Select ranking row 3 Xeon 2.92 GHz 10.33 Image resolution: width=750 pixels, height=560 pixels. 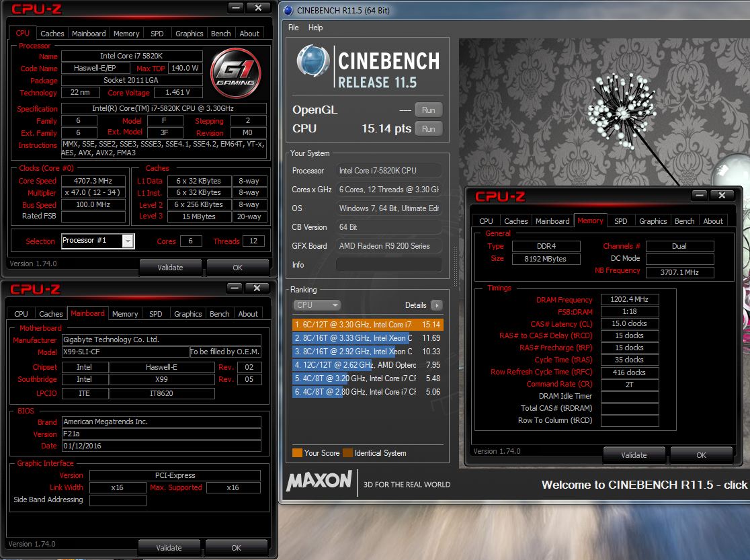point(368,352)
